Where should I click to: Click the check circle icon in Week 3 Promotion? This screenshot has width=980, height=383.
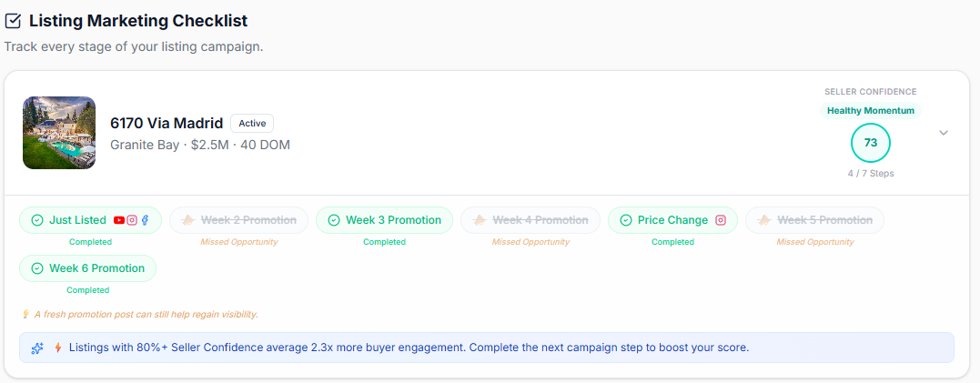[x=334, y=220]
